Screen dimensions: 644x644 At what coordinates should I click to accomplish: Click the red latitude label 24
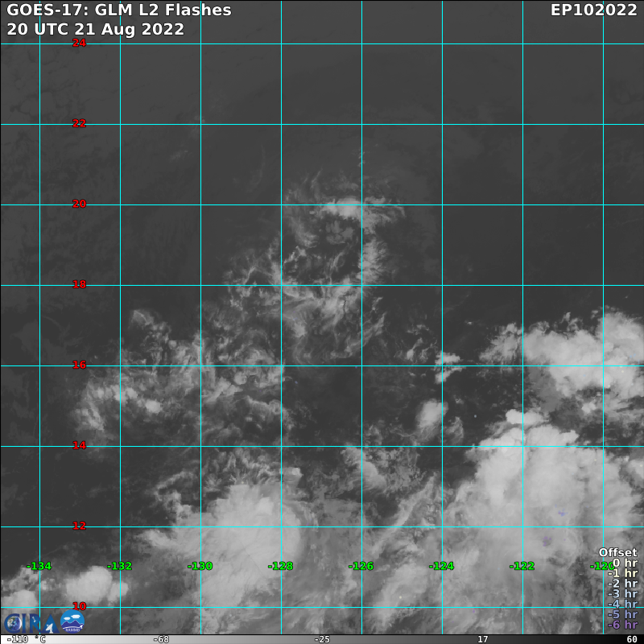(79, 43)
